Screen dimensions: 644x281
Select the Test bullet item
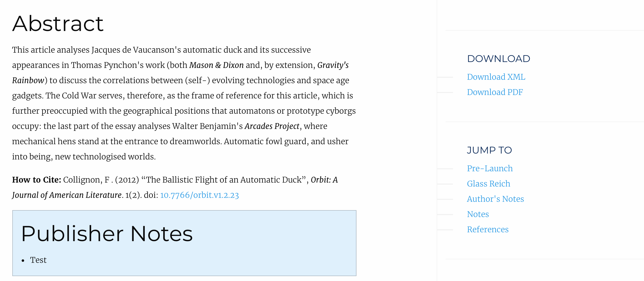click(38, 260)
